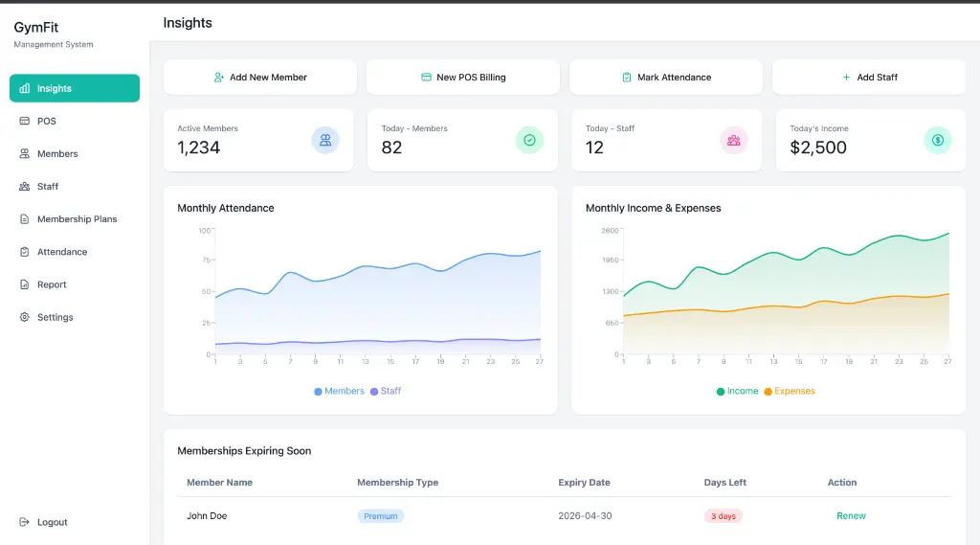The image size is (980, 545).
Task: Click the $2,500 income value
Action: pyautogui.click(x=818, y=148)
